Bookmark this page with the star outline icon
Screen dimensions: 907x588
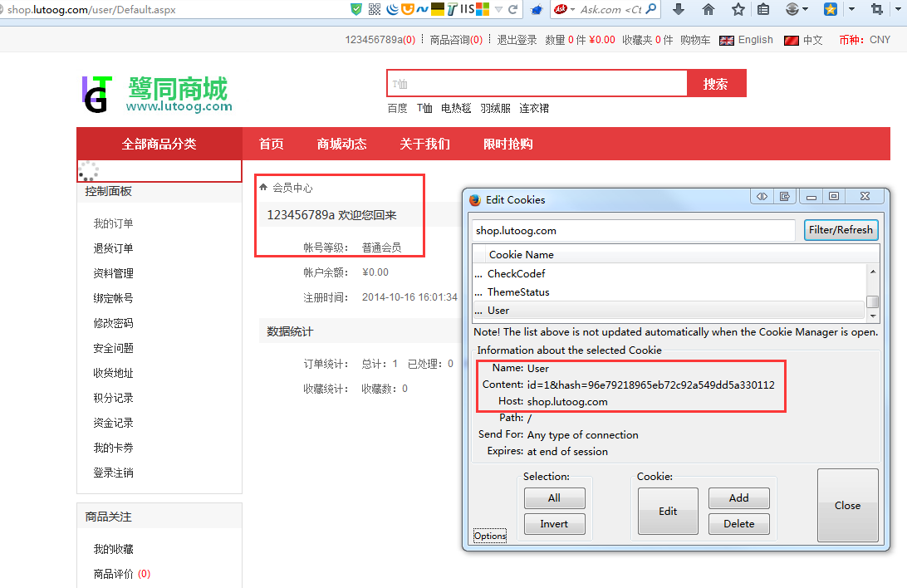coord(738,9)
